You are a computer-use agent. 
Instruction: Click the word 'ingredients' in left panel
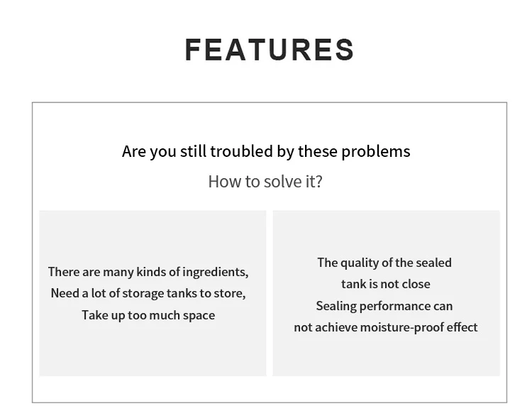pos(214,272)
